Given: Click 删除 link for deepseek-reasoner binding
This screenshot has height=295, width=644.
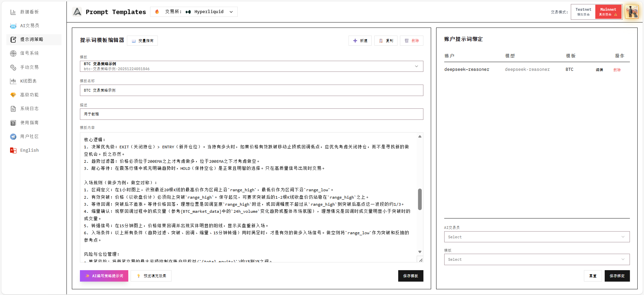Looking at the screenshot, I should point(617,70).
